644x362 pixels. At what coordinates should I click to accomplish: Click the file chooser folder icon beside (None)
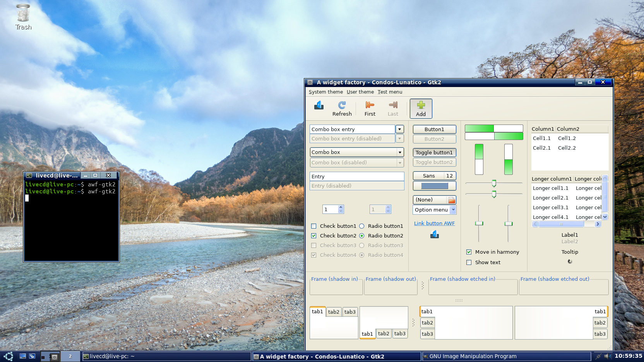pos(451,200)
